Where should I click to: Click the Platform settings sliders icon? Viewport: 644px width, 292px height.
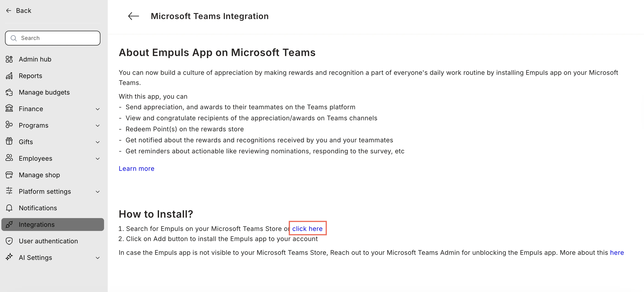point(9,191)
